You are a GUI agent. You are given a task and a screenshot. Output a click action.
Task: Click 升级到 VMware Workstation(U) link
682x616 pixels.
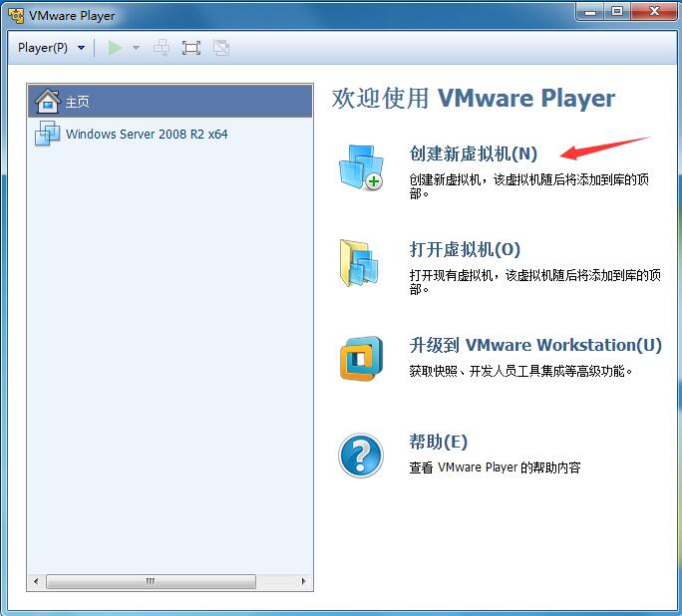click(535, 345)
